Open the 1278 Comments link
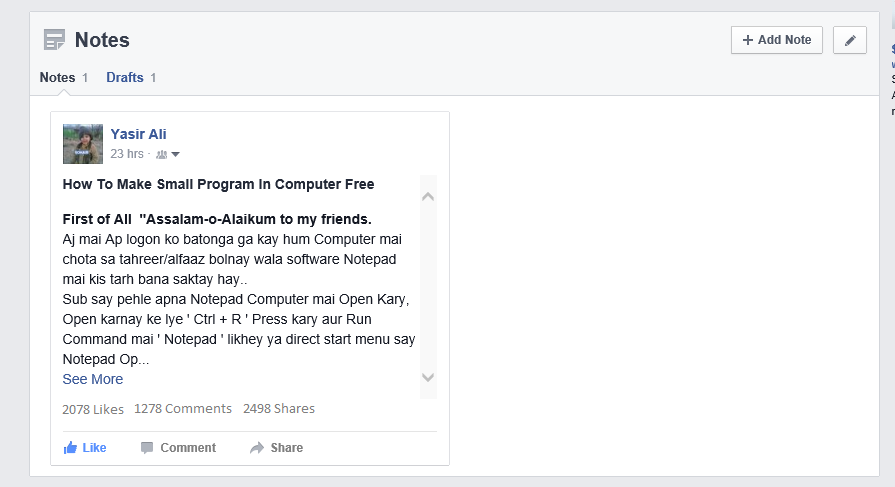This screenshot has width=895, height=487. click(183, 409)
